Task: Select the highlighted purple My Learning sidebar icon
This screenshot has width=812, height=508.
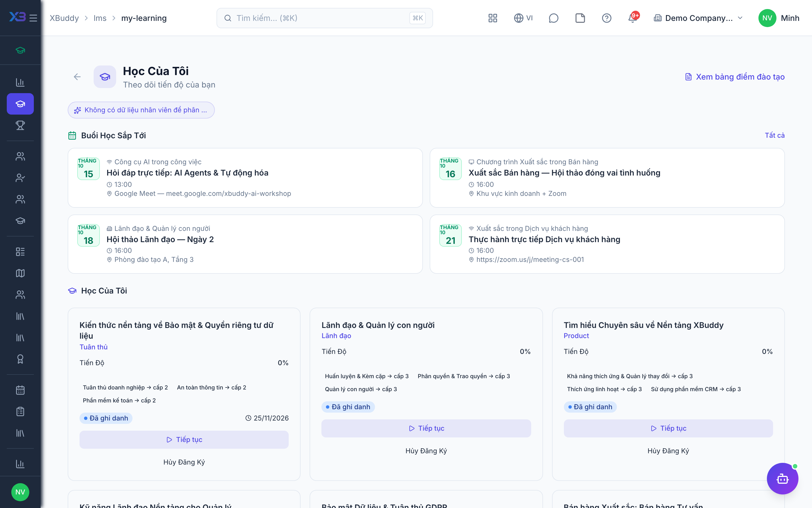Action: pyautogui.click(x=20, y=104)
